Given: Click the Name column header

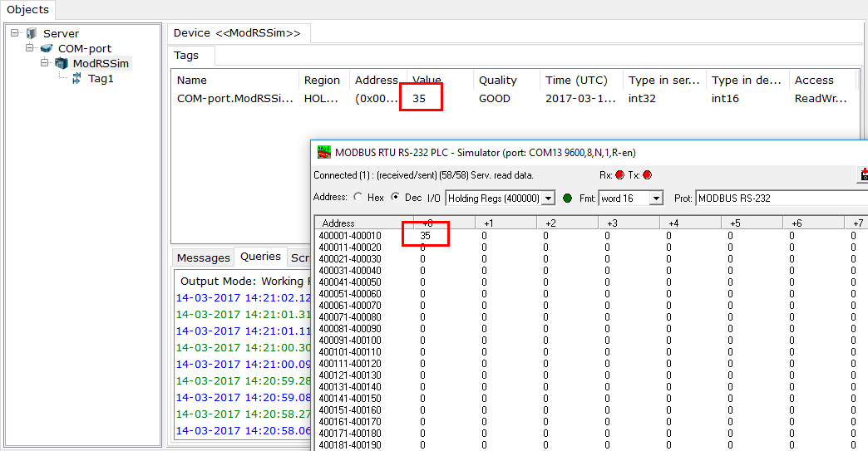Looking at the screenshot, I should (x=234, y=80).
